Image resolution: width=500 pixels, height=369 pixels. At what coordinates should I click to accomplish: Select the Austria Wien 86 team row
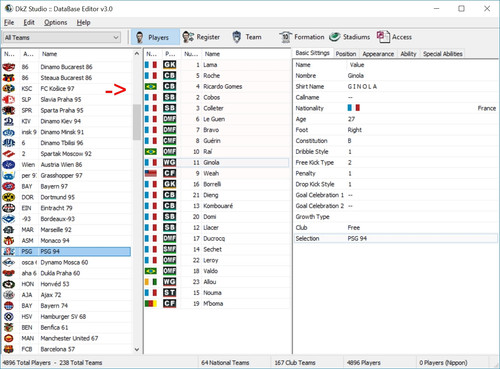pyautogui.click(x=67, y=165)
